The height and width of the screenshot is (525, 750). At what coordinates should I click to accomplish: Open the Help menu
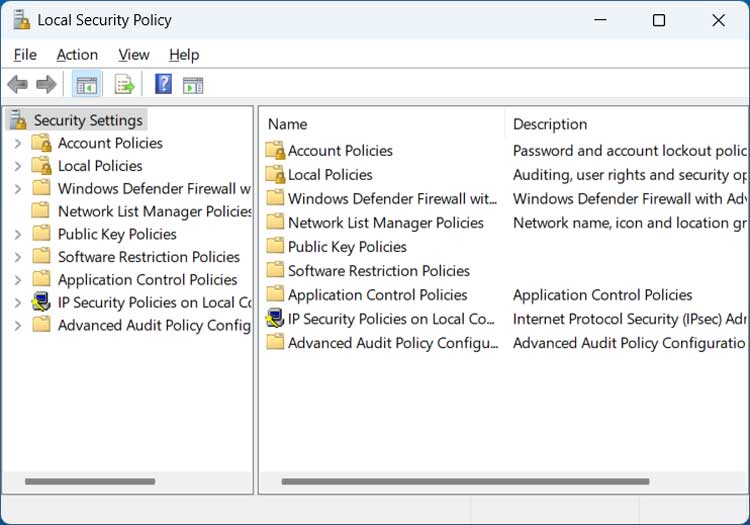[x=184, y=55]
